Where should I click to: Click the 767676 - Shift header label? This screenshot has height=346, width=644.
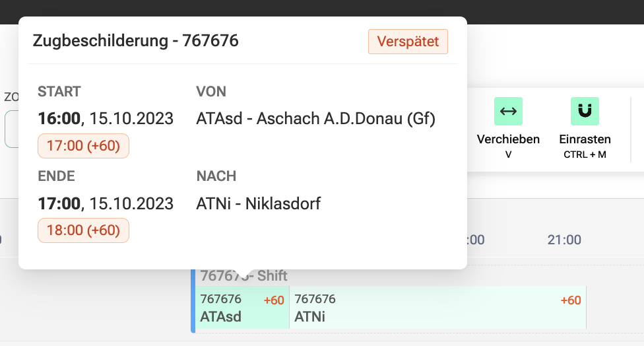click(243, 276)
